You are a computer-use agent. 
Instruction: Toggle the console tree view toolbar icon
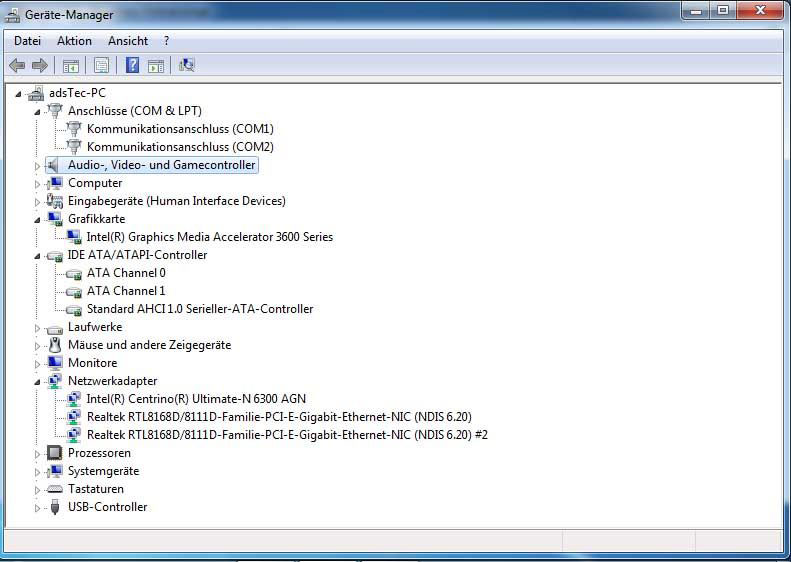(x=71, y=66)
